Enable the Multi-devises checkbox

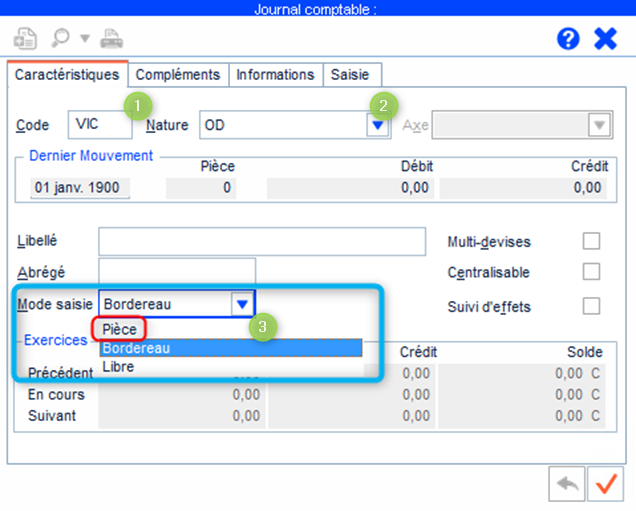[x=591, y=241]
